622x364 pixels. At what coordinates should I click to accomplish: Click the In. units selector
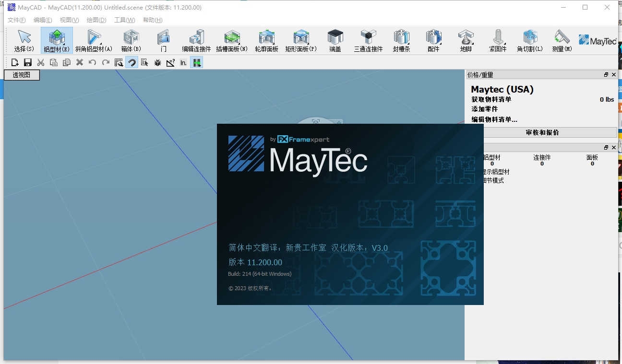[x=183, y=62]
